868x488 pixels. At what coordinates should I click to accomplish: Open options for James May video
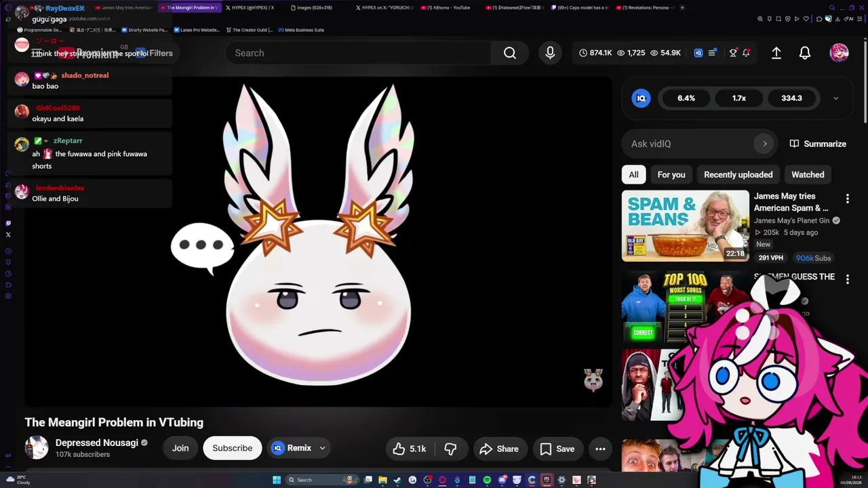point(847,199)
